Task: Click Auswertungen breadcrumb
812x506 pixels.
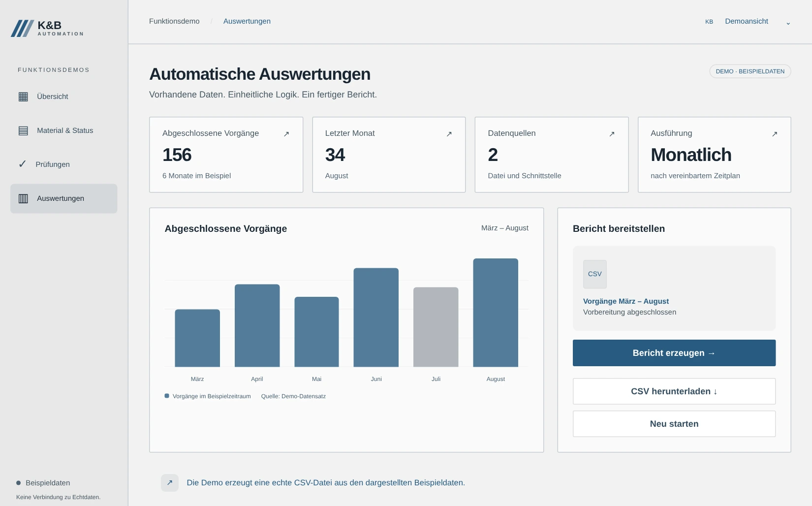Action: click(x=247, y=21)
